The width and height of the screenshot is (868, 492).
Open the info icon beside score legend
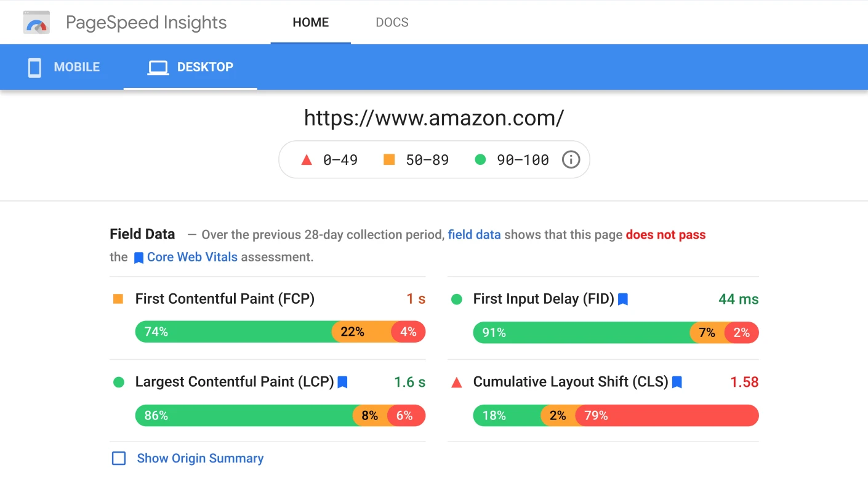tap(570, 159)
